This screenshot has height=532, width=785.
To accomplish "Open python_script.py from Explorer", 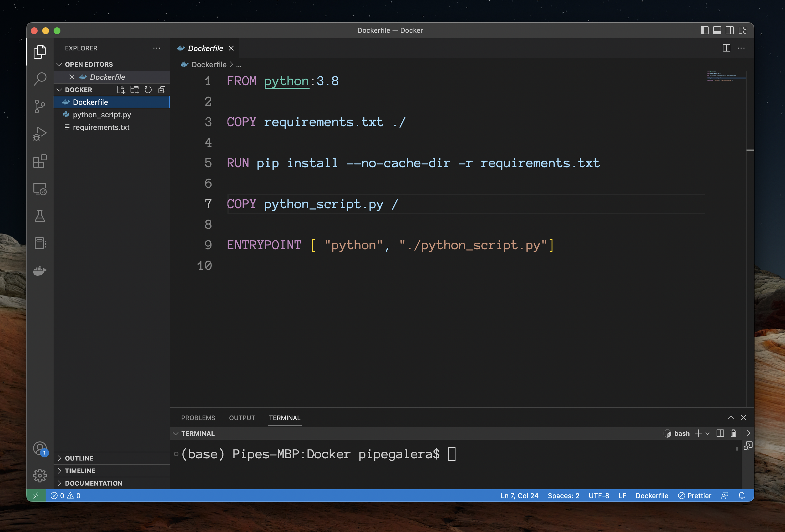I will point(111,115).
